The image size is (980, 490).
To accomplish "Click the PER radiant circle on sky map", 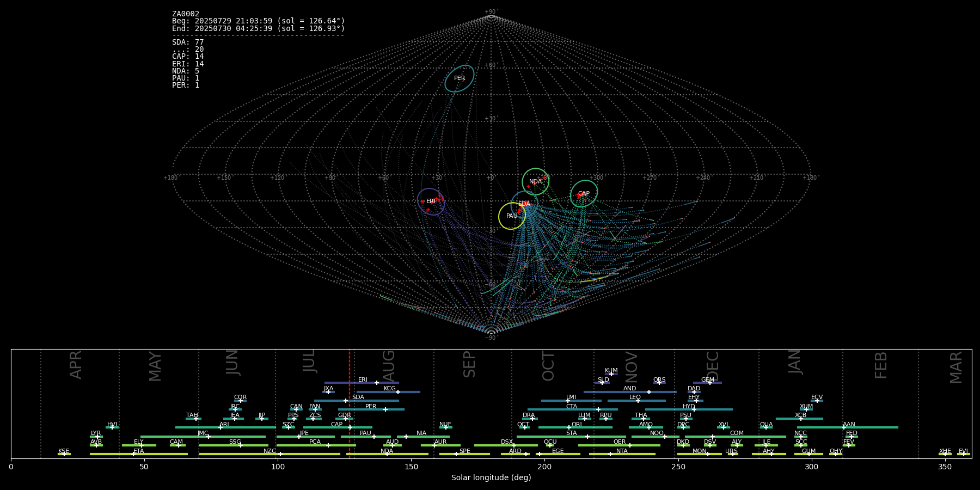I will (460, 78).
